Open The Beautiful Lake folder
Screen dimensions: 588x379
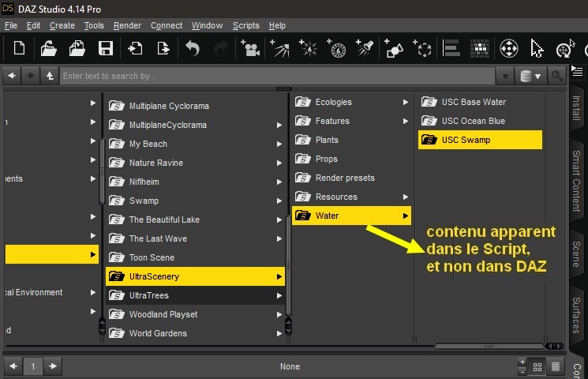196,220
